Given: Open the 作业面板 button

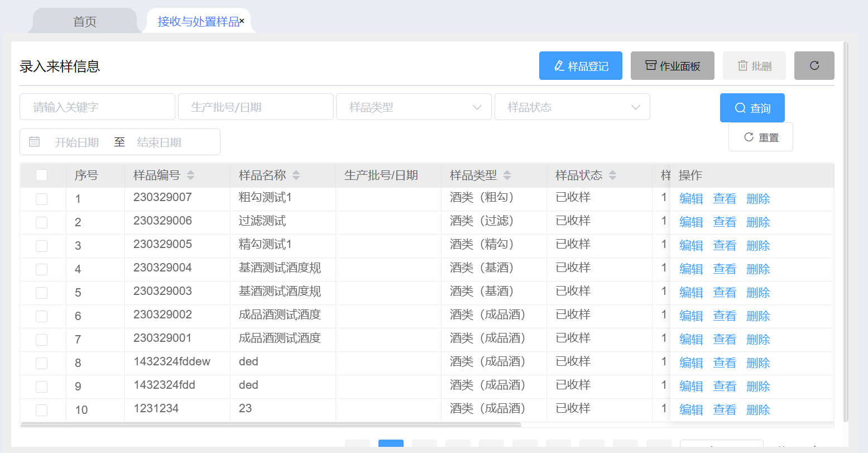Looking at the screenshot, I should [673, 66].
